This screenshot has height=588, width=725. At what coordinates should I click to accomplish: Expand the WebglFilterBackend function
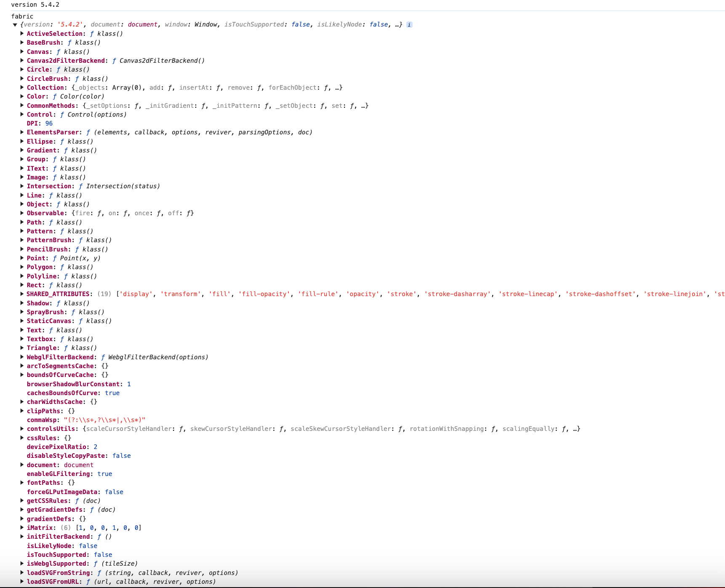click(x=22, y=357)
